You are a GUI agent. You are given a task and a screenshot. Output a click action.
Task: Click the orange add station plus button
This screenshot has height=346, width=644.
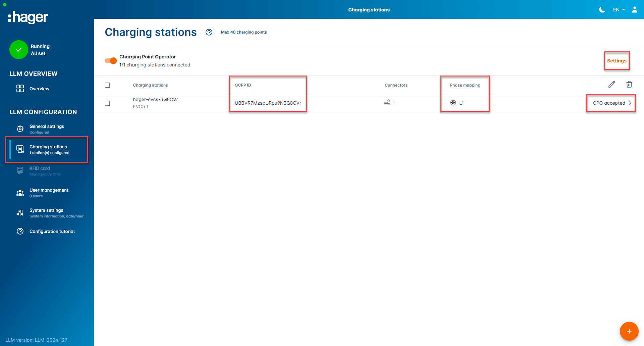click(629, 331)
